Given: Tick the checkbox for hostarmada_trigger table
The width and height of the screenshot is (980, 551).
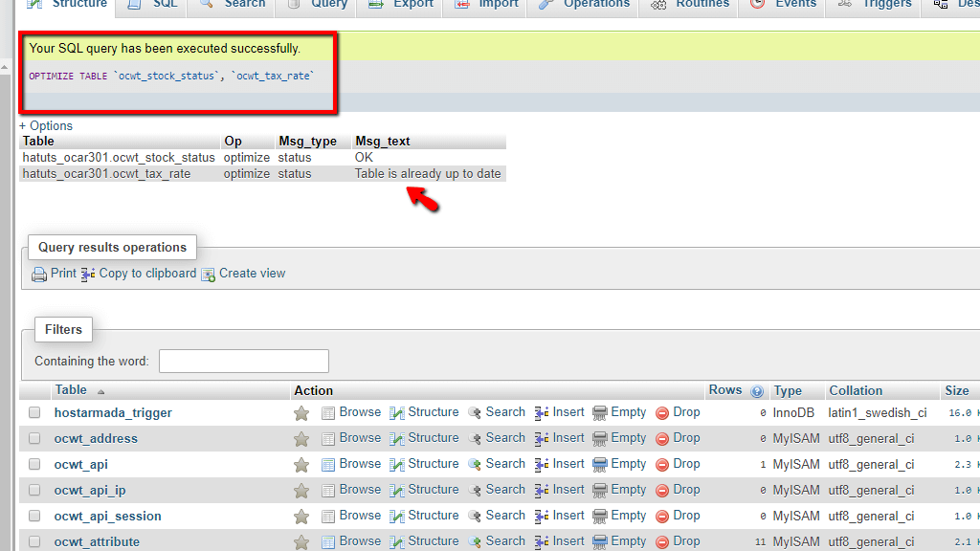Looking at the screenshot, I should click(34, 412).
